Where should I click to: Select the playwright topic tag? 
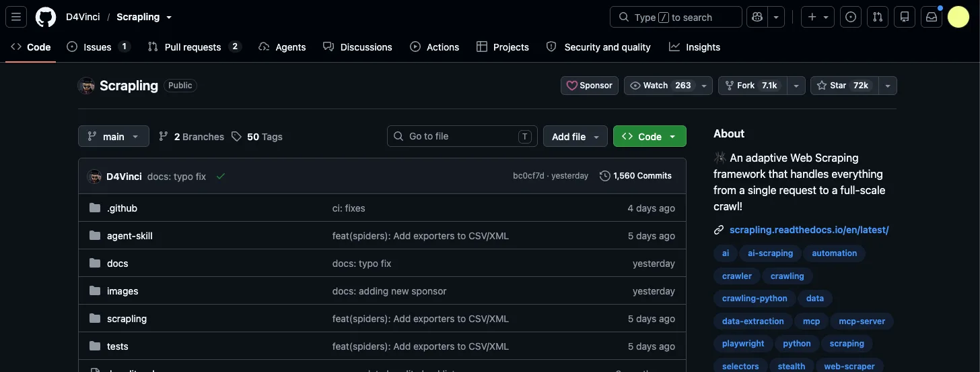743,344
